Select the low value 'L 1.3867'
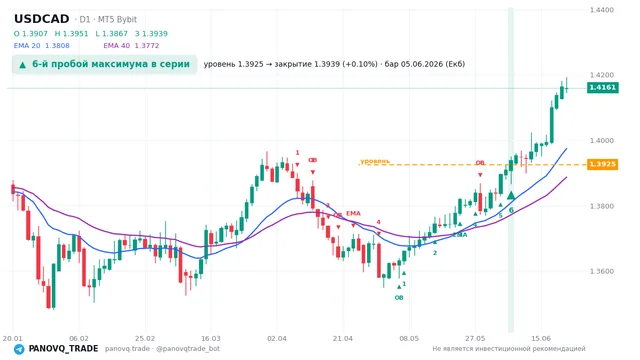 111,34
